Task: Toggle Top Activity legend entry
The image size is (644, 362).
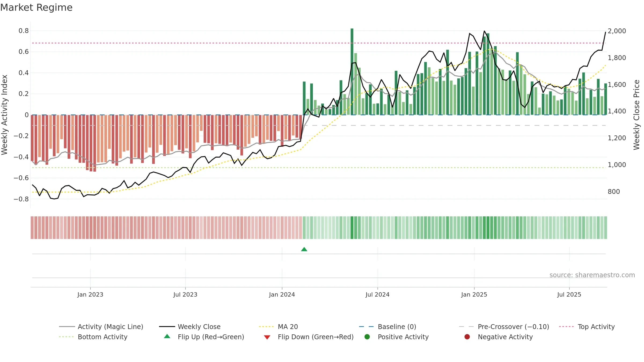Action: (587, 327)
